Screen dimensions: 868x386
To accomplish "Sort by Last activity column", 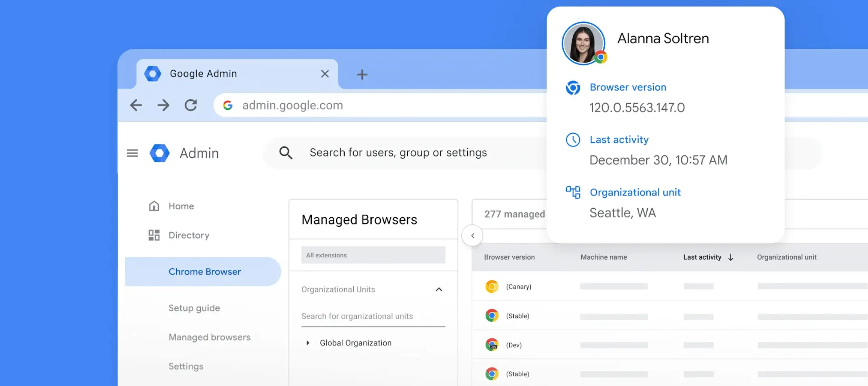I will coord(702,257).
